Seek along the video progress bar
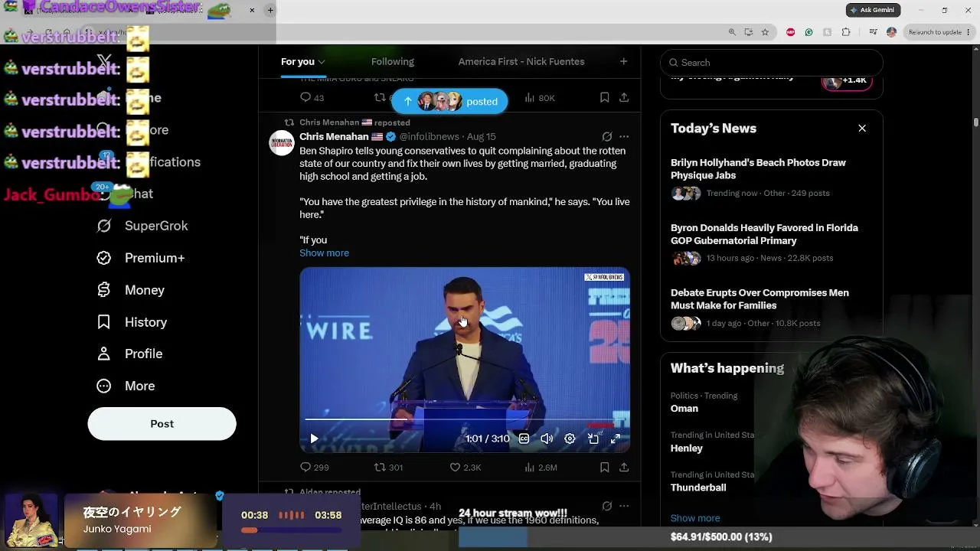 [465, 420]
